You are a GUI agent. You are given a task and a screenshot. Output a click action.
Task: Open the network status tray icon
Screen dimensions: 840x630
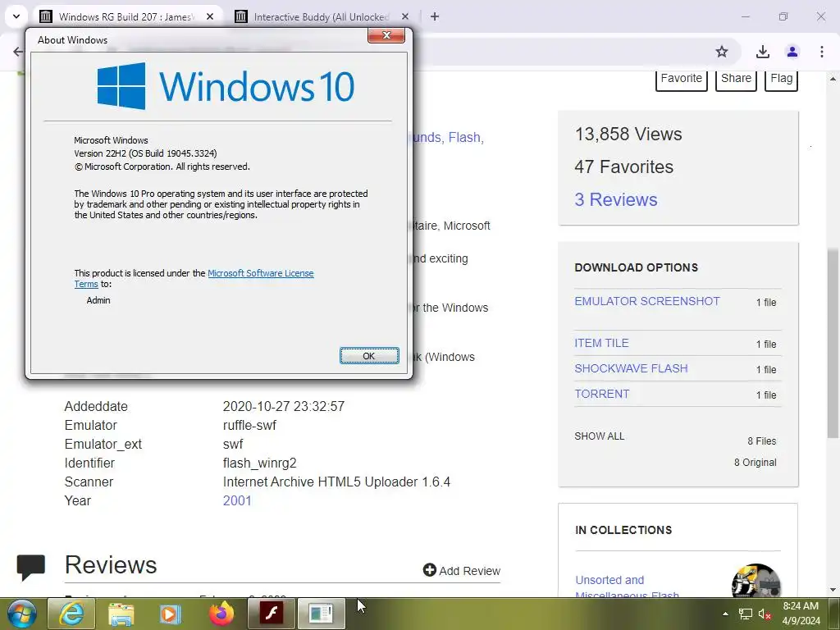(x=745, y=614)
